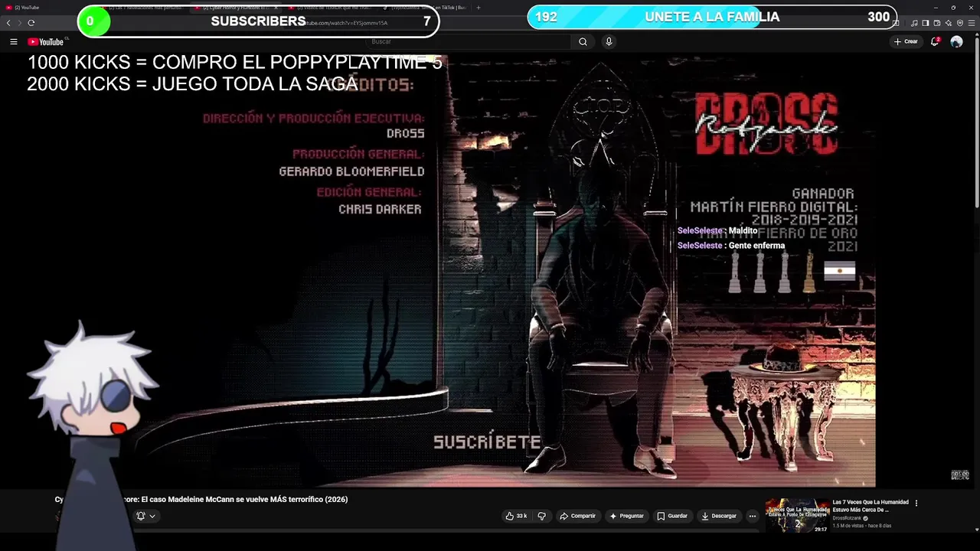Click the Crear button
Image resolution: width=980 pixels, height=551 pixels.
tap(906, 41)
